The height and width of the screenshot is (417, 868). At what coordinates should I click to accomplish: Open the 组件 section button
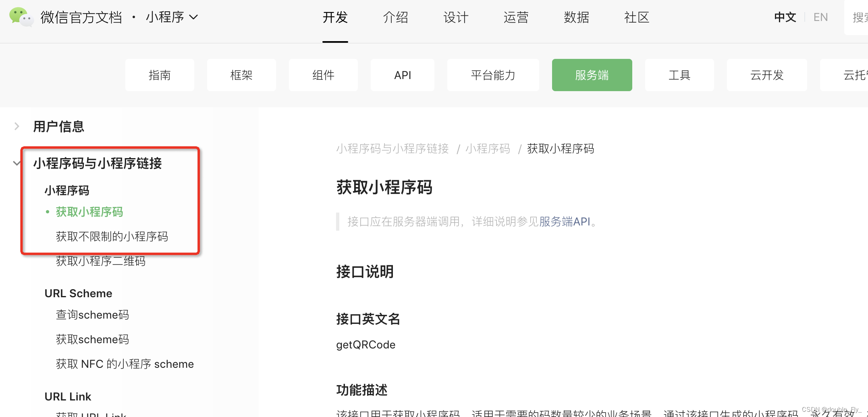click(x=323, y=75)
